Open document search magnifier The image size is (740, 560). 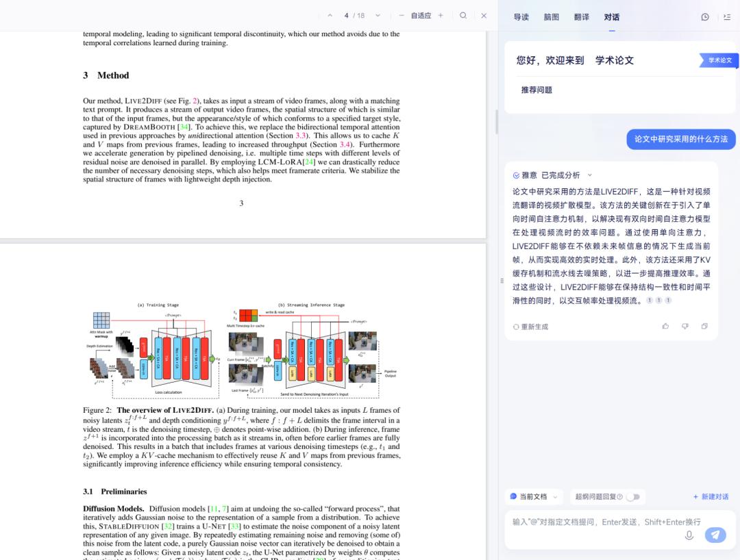463,16
